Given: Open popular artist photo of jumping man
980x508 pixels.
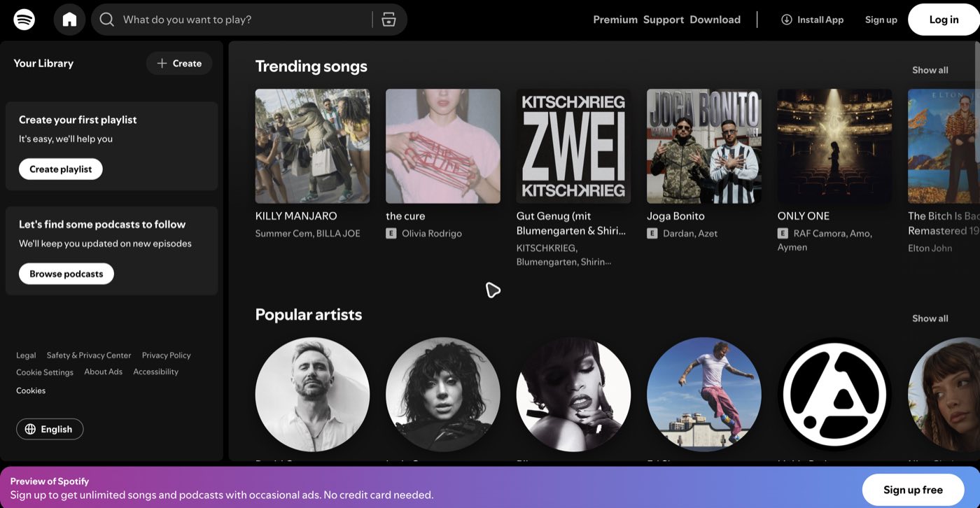Looking at the screenshot, I should [704, 395].
